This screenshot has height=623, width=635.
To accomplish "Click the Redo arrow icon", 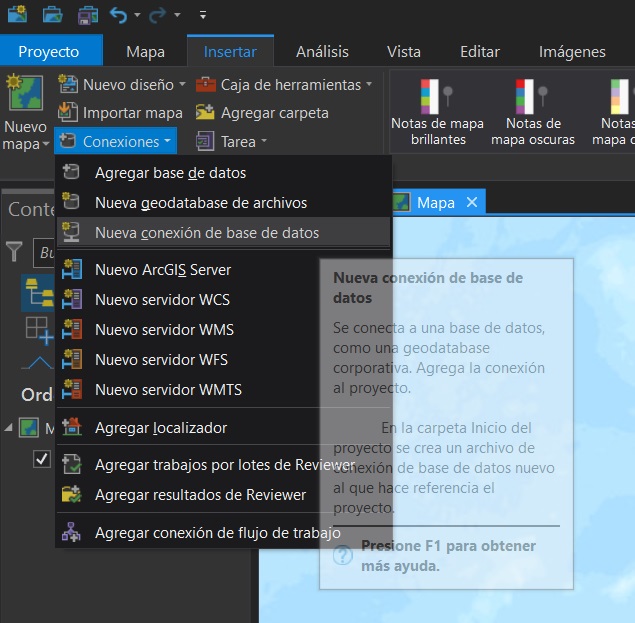I will [x=157, y=15].
